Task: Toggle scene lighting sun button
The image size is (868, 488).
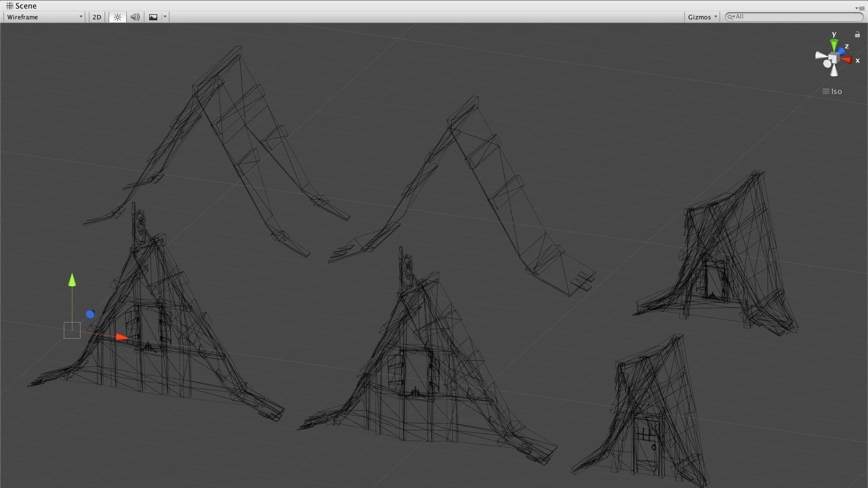Action: tap(118, 17)
